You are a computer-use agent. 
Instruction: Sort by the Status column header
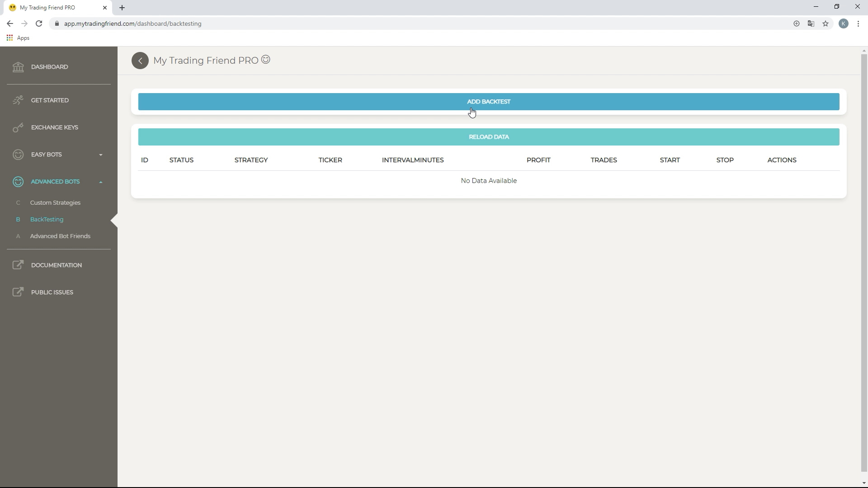[x=181, y=160]
